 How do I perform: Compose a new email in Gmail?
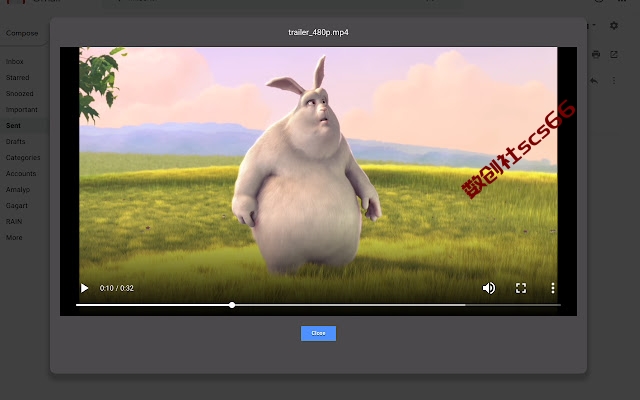pyautogui.click(x=22, y=33)
